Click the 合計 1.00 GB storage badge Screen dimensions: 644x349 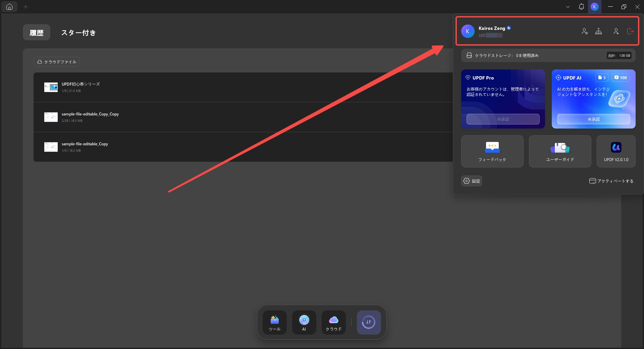tap(619, 56)
